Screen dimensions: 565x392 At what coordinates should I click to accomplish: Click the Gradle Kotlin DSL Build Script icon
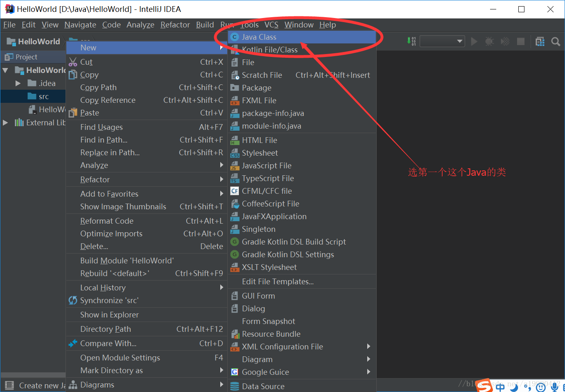tap(235, 242)
